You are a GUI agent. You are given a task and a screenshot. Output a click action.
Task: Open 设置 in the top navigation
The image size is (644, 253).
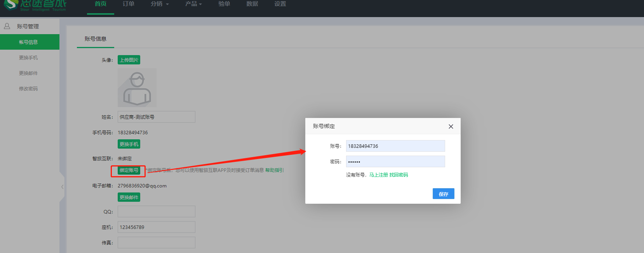[x=280, y=4]
